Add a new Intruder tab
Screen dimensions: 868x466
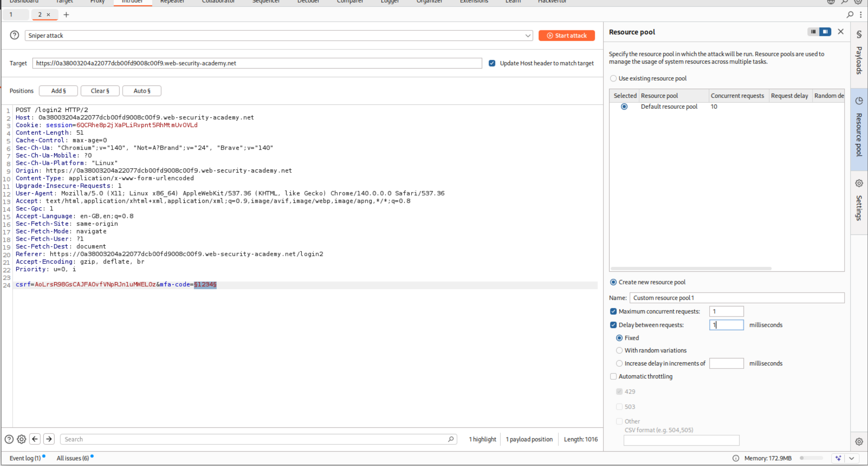66,15
